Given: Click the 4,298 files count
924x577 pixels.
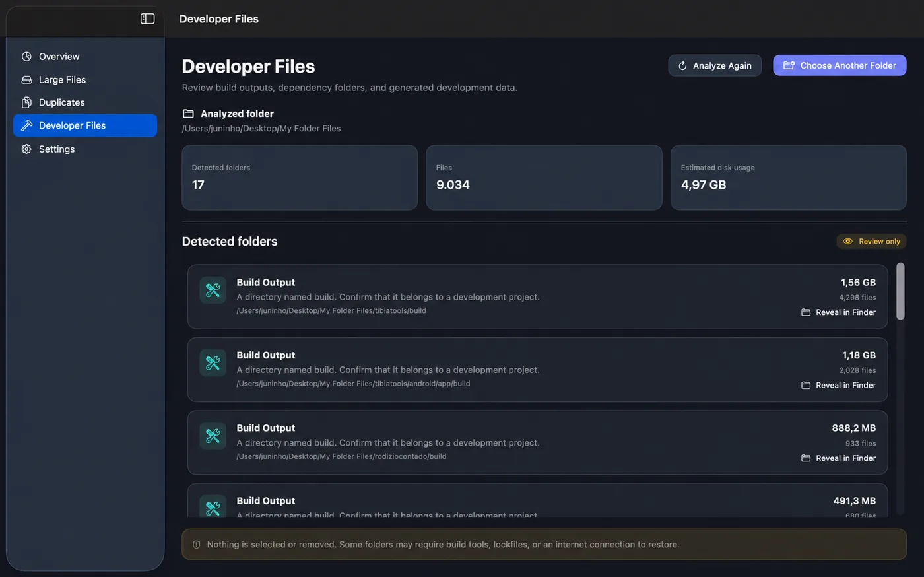Looking at the screenshot, I should click(857, 298).
